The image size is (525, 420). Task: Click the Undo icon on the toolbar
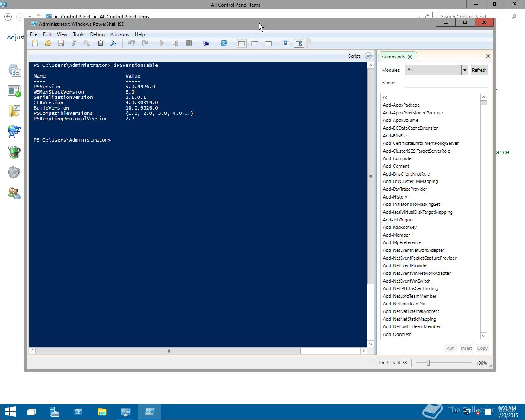coord(131,43)
